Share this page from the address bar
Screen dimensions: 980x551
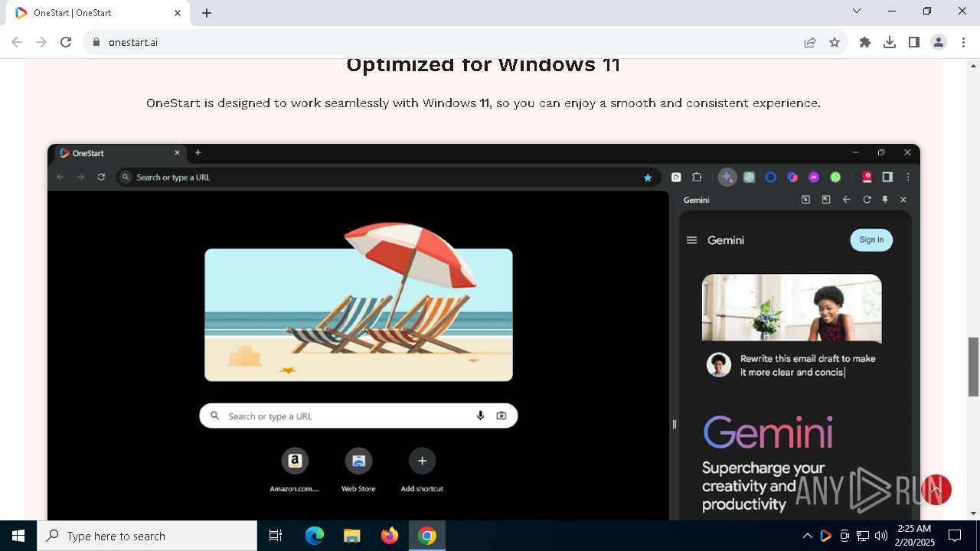tap(810, 42)
